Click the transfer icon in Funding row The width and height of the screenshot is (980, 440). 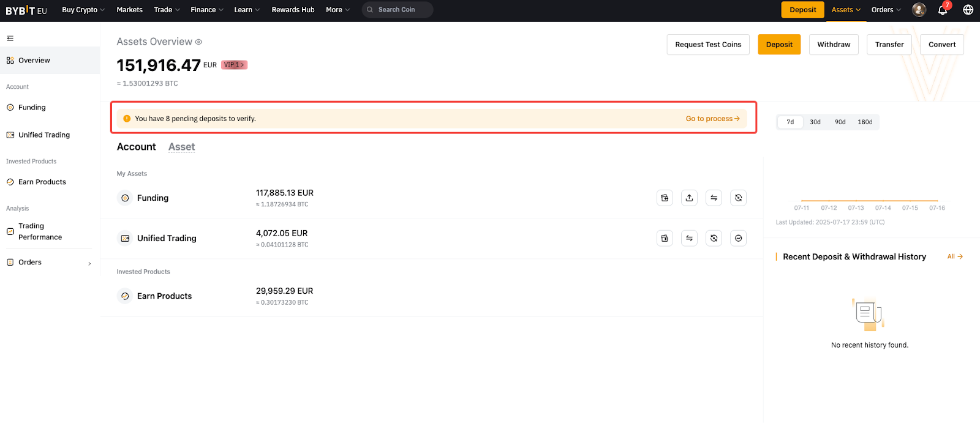click(x=714, y=198)
